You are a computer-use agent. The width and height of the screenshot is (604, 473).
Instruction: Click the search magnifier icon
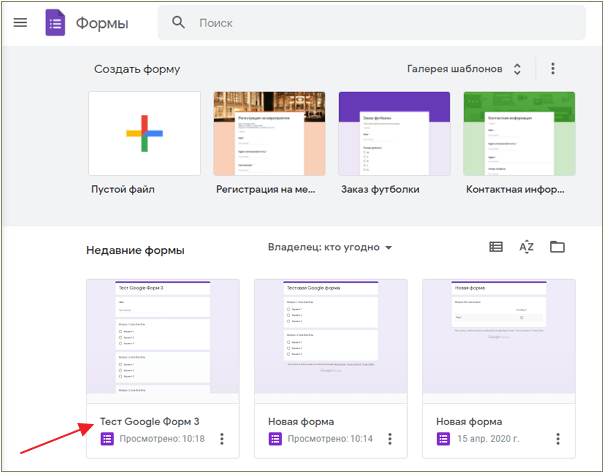[178, 22]
